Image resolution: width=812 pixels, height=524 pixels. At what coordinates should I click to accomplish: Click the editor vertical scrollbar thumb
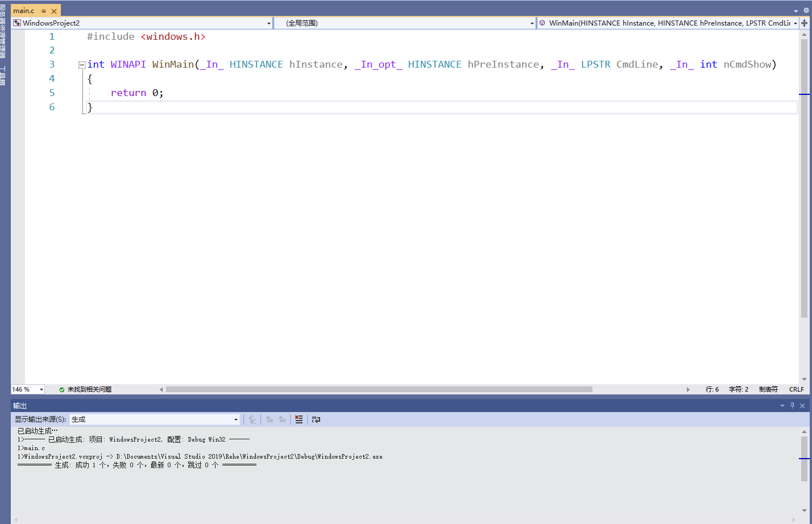(x=804, y=178)
